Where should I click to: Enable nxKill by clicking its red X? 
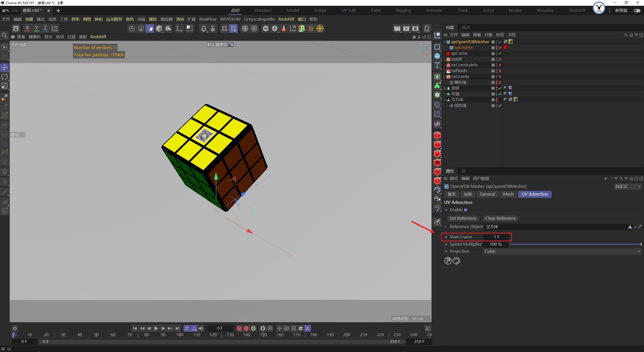(500, 59)
